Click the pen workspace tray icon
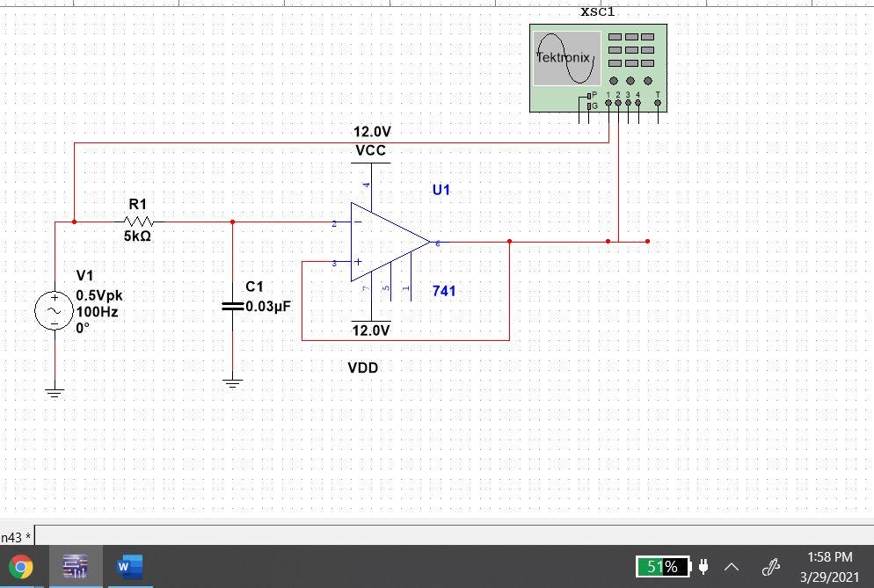Viewport: 874px width, 588px height. coord(771,568)
